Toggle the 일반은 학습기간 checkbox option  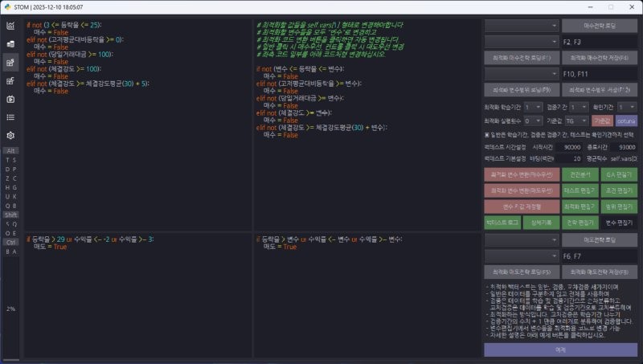pyautogui.click(x=487, y=133)
